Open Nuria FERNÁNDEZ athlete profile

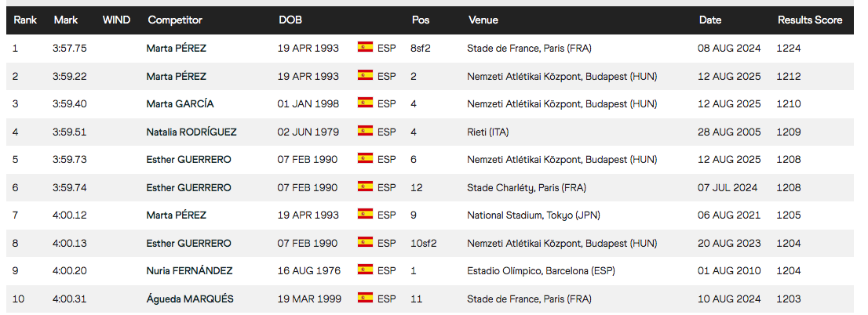(189, 271)
